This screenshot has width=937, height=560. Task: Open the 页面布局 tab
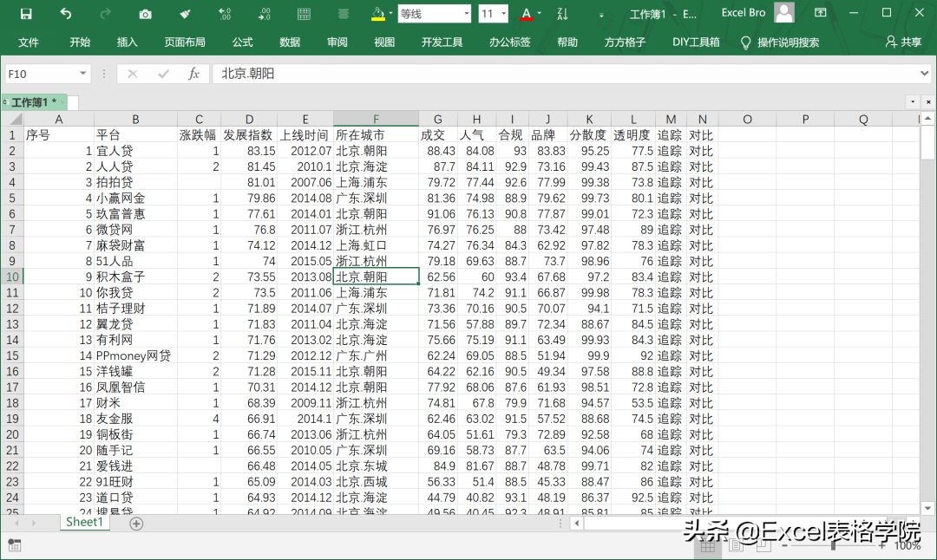(x=185, y=42)
